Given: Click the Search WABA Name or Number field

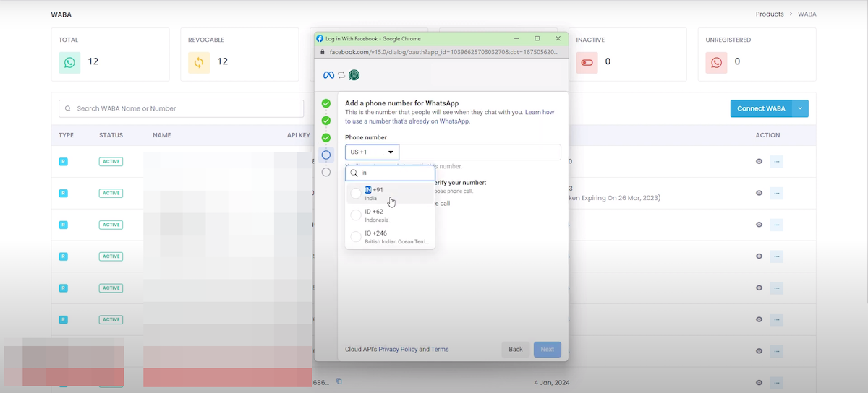Looking at the screenshot, I should coord(181,108).
